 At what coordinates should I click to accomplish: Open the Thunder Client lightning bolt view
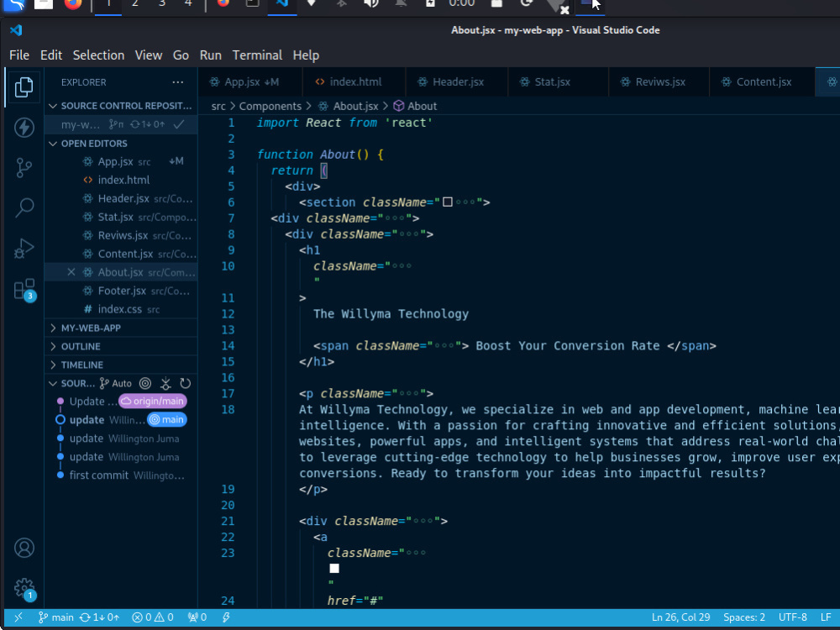(24, 128)
